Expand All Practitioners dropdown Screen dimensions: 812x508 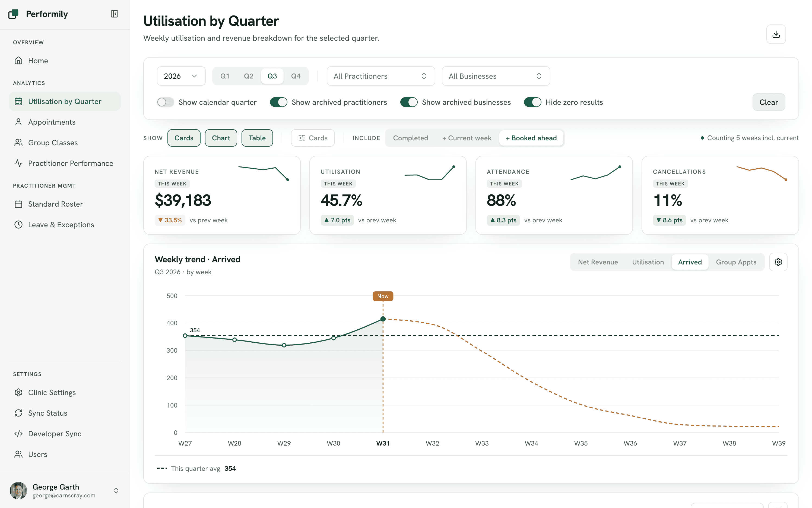click(x=380, y=76)
